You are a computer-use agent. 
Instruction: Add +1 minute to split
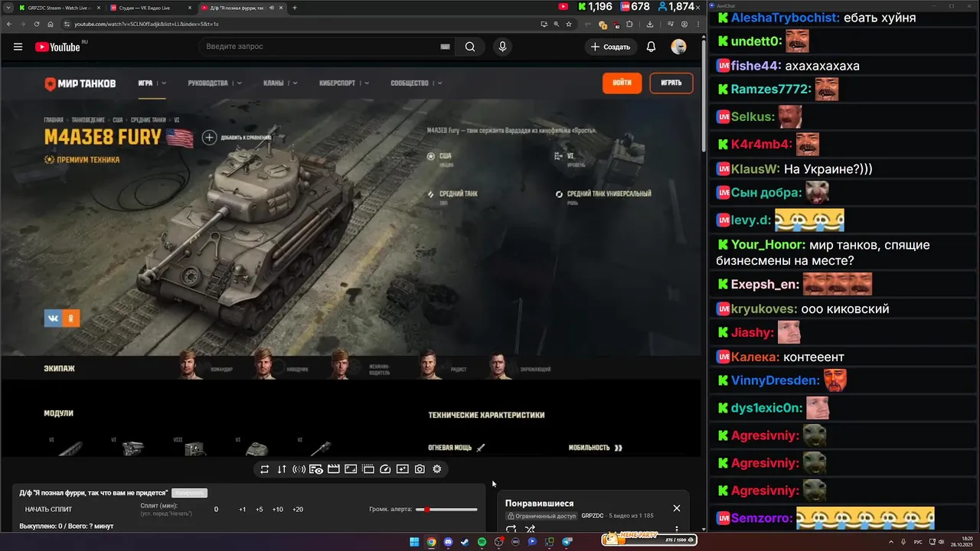242,510
